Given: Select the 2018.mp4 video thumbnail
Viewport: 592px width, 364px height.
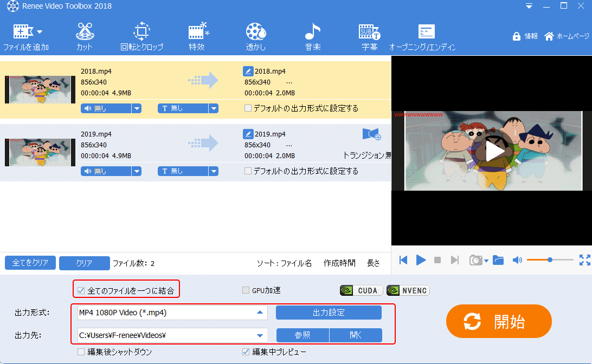Looking at the screenshot, I should (x=40, y=89).
